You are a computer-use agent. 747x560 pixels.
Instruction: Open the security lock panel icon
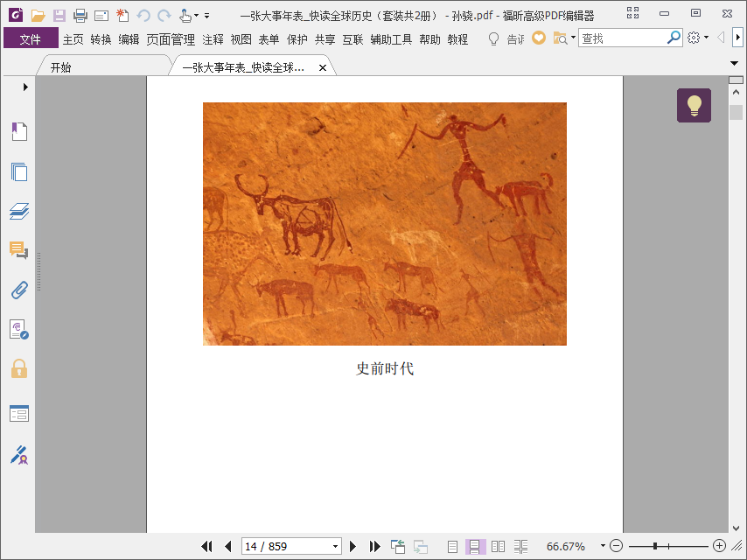click(x=19, y=369)
